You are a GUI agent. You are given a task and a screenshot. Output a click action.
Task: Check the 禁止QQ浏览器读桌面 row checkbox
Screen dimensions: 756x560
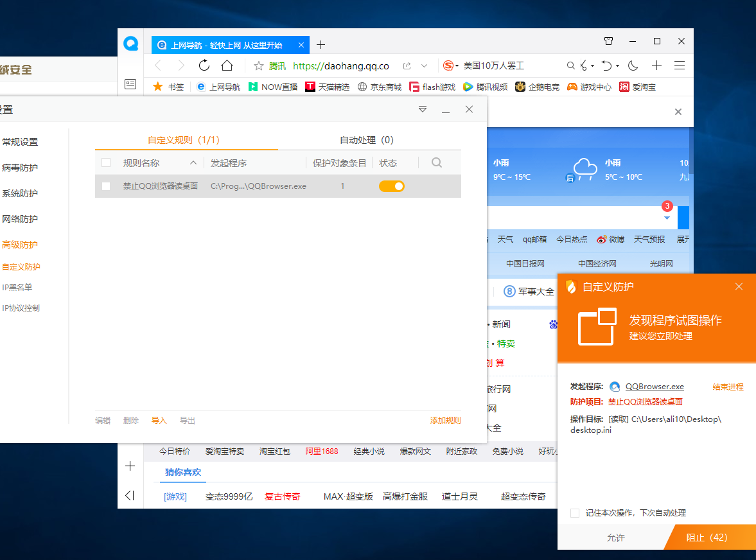[x=106, y=186]
